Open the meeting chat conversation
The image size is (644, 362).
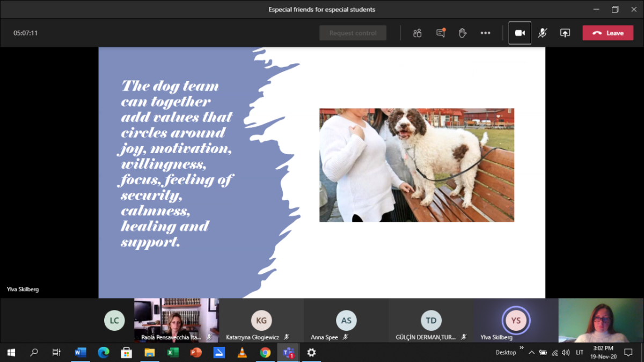click(441, 33)
